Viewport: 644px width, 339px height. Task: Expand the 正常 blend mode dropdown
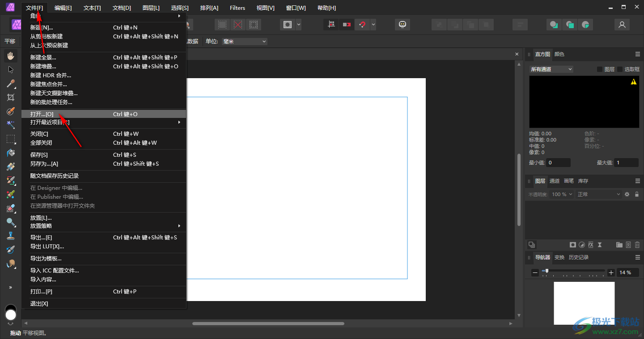(x=599, y=194)
